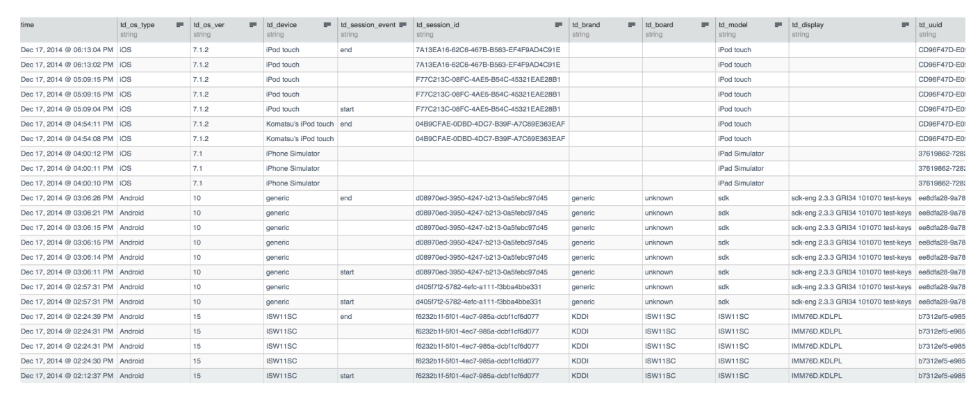Expand the td_display column options menu
The image size is (980, 403).
(905, 26)
